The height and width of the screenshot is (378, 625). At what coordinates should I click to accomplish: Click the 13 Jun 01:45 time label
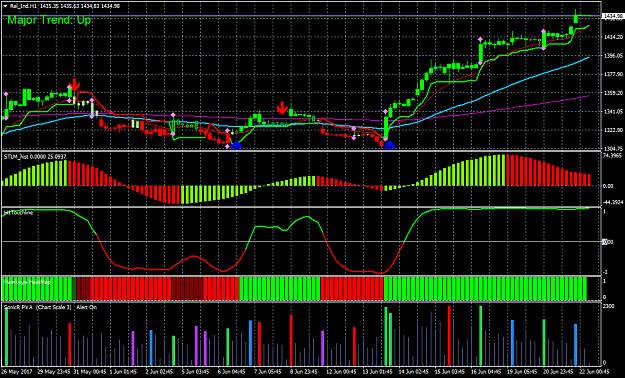(x=379, y=372)
